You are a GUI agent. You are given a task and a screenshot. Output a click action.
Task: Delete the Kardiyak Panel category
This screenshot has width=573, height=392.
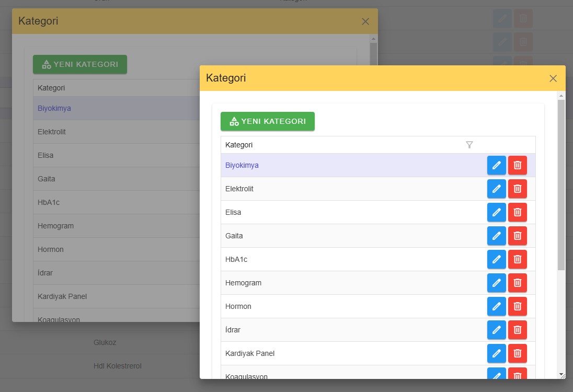518,353
